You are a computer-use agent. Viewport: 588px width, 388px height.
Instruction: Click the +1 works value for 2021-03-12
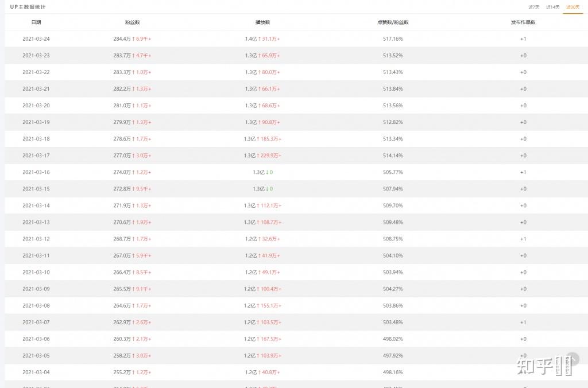(x=523, y=239)
